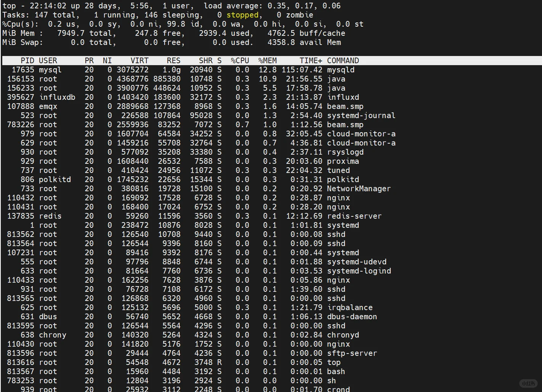Screen dimensions: 542x392
Task: Select the "buff/cache" label
Action: click(322, 33)
